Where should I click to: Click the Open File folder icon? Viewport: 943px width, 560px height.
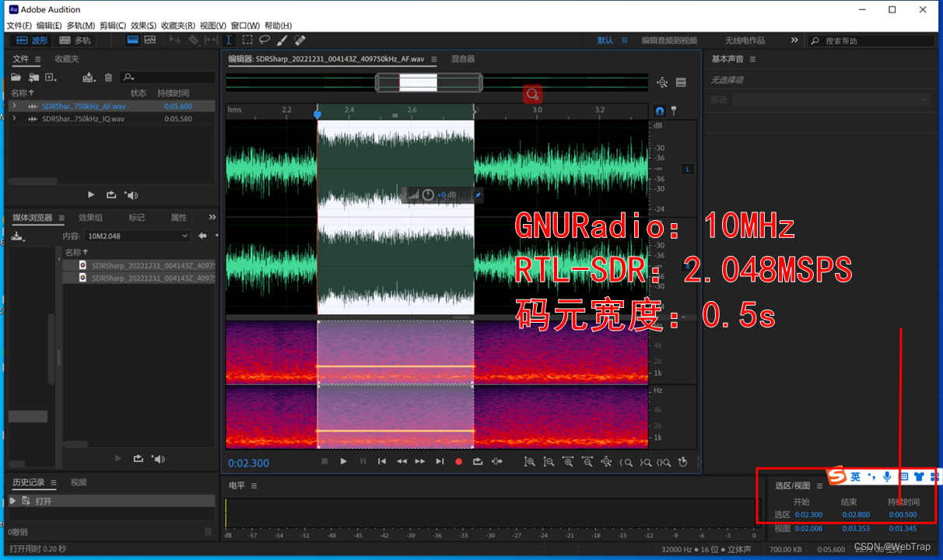[x=16, y=77]
